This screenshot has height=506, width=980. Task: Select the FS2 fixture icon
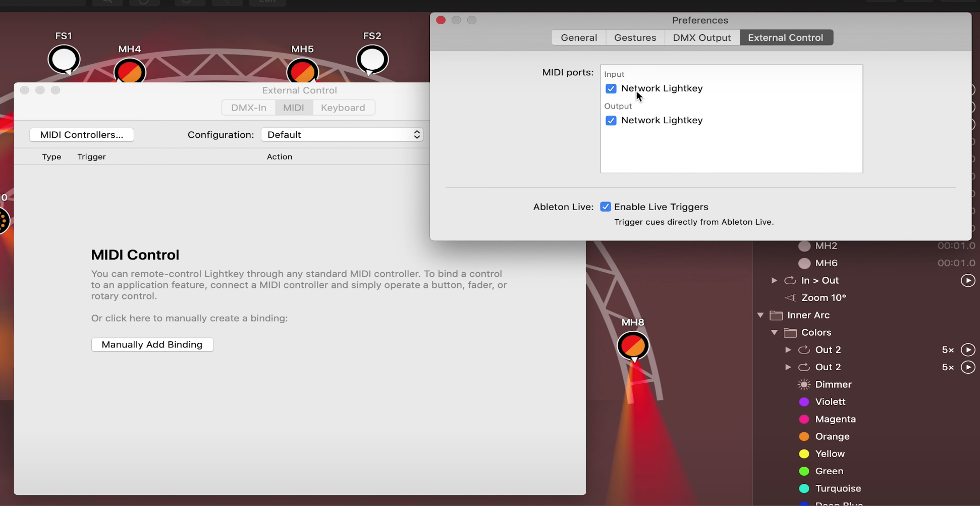click(372, 59)
